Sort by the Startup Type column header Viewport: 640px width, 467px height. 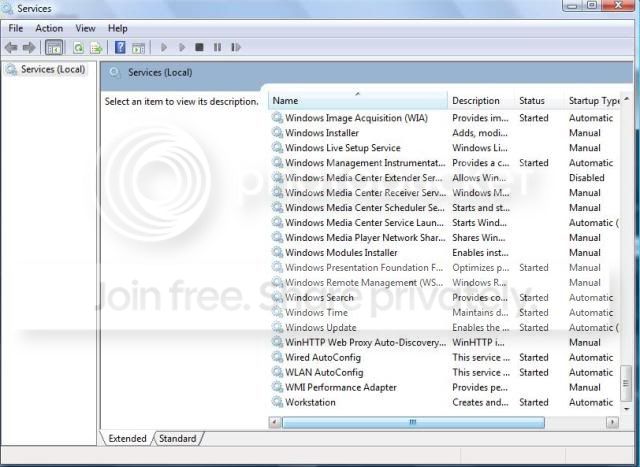click(x=592, y=100)
